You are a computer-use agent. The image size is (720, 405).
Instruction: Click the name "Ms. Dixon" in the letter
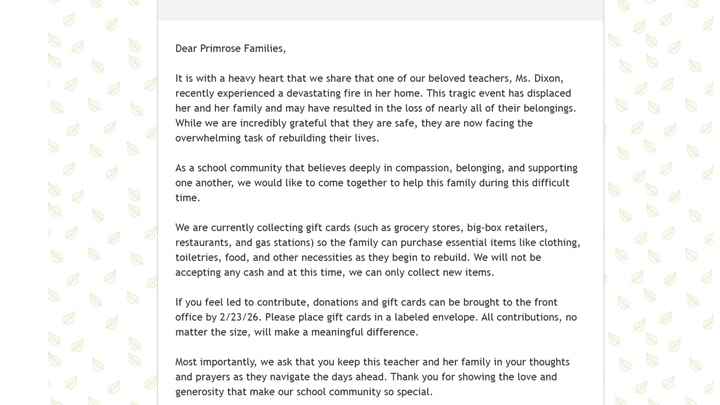pos(539,79)
